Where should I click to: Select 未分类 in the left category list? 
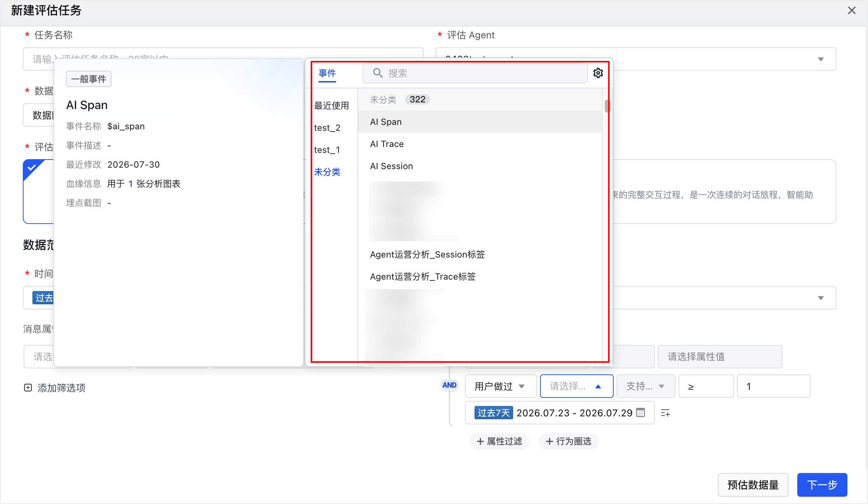[x=327, y=172]
